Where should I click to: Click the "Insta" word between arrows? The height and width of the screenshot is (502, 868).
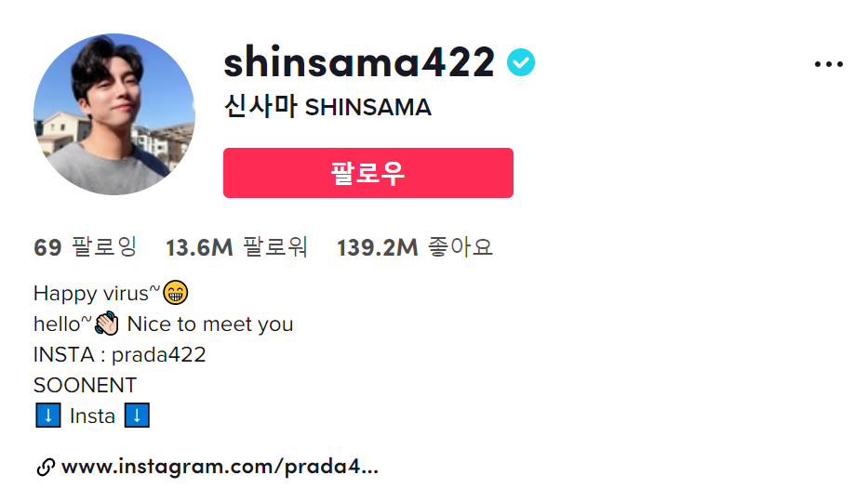pyautogui.click(x=92, y=416)
